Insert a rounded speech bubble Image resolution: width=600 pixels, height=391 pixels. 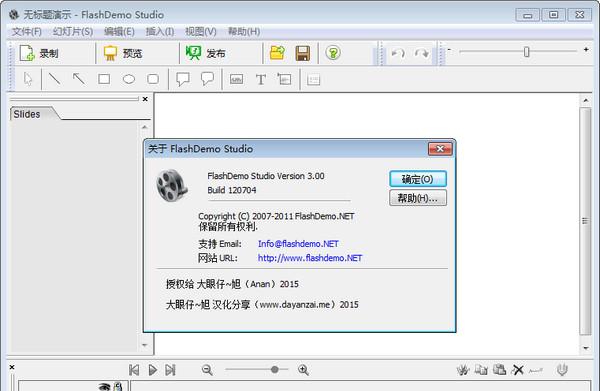pos(207,79)
